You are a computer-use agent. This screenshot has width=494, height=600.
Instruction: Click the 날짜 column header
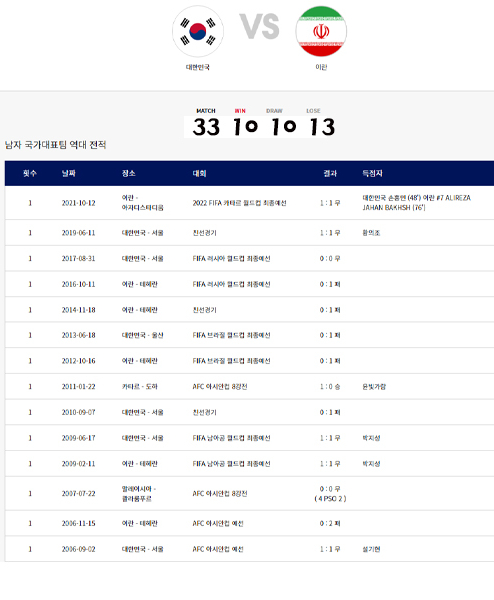69,173
